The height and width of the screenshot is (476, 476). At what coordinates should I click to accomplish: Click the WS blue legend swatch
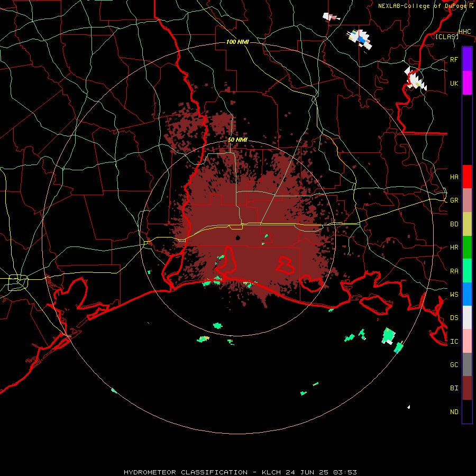(467, 294)
